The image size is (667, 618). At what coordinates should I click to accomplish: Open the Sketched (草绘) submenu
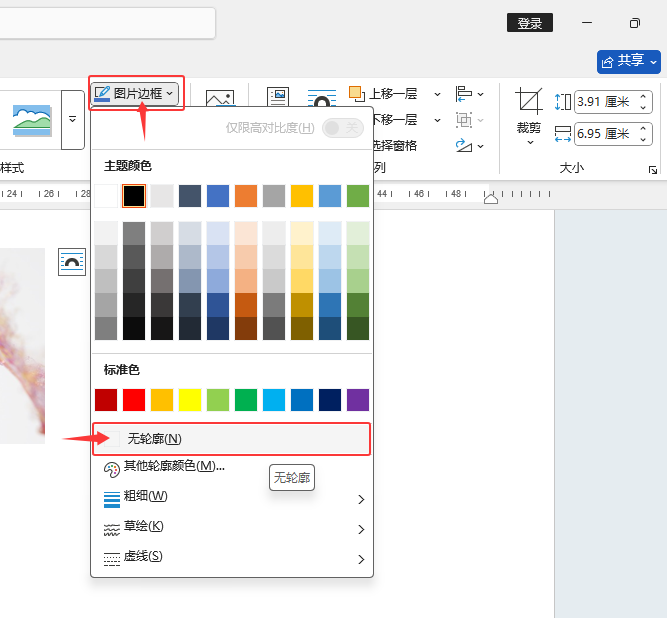pyautogui.click(x=231, y=528)
